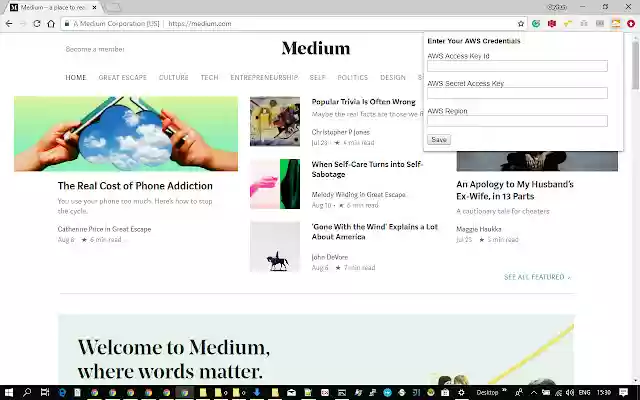Click the Medium logo at top center

(315, 48)
